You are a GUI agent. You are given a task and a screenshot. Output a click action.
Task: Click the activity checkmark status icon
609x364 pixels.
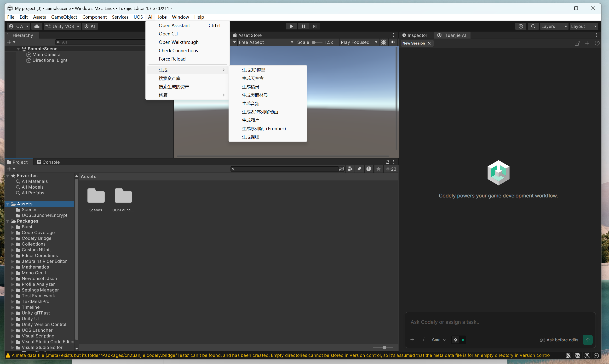[x=596, y=355]
